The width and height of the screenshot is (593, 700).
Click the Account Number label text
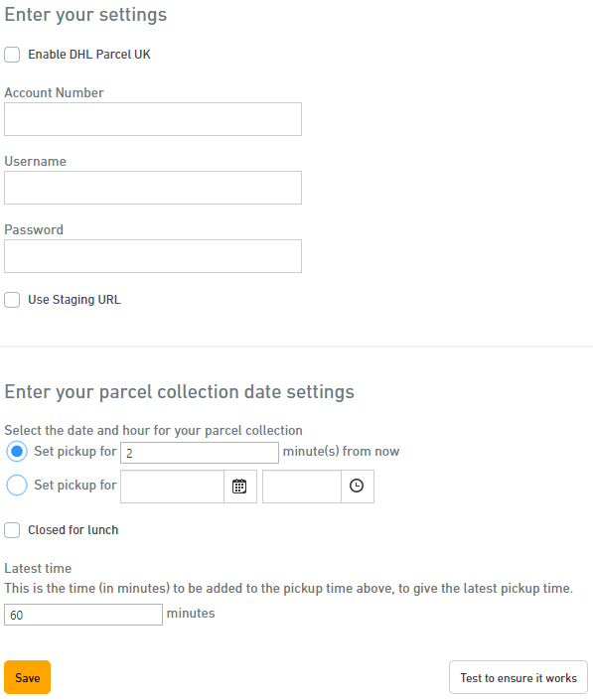coord(54,92)
